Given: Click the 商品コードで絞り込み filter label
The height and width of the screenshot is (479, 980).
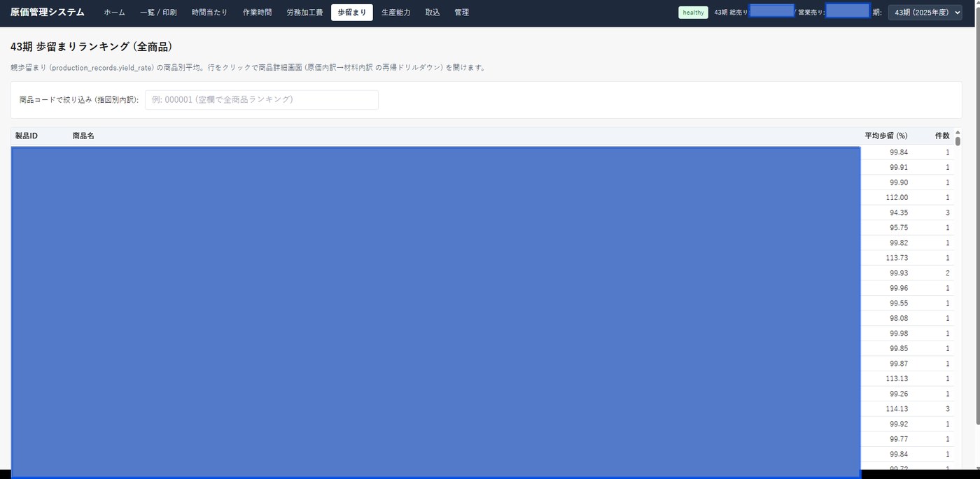Looking at the screenshot, I should tap(79, 100).
